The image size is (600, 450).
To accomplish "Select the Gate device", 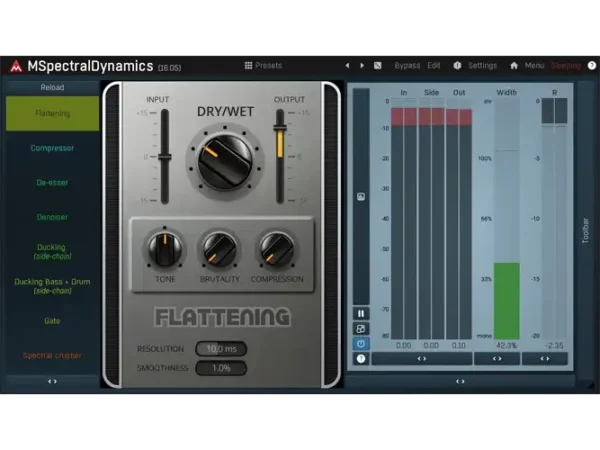I will tap(52, 321).
